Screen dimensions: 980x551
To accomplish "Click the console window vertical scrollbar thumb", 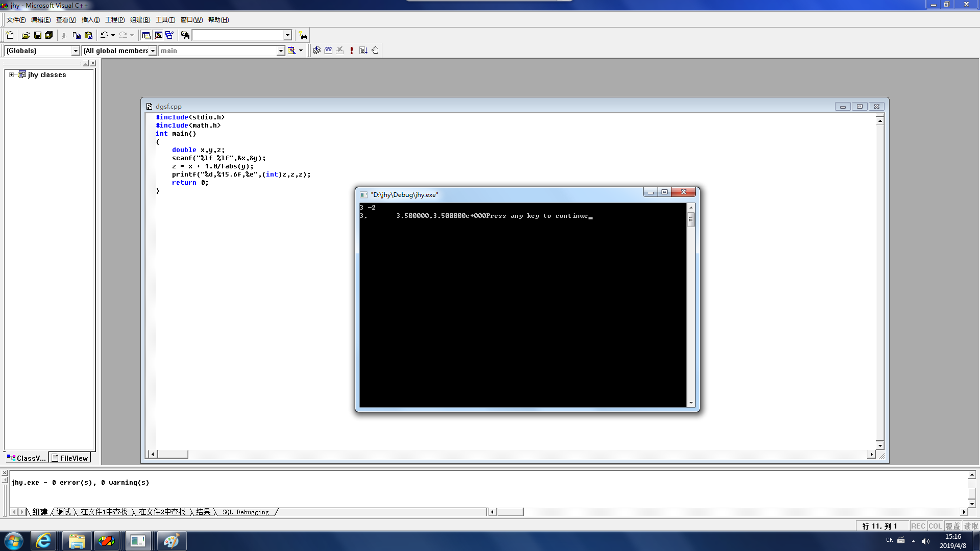I will point(691,219).
